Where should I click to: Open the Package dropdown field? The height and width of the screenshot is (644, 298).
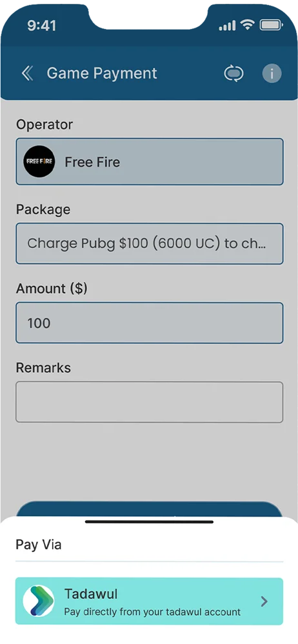pyautogui.click(x=150, y=243)
